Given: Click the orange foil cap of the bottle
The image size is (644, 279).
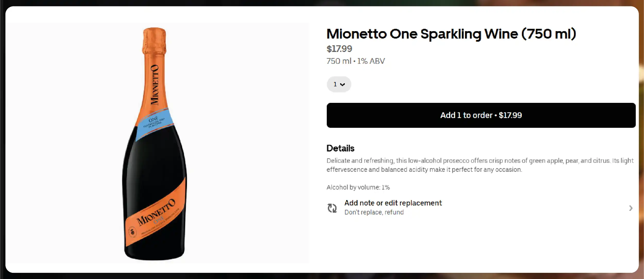Looking at the screenshot, I should [154, 40].
